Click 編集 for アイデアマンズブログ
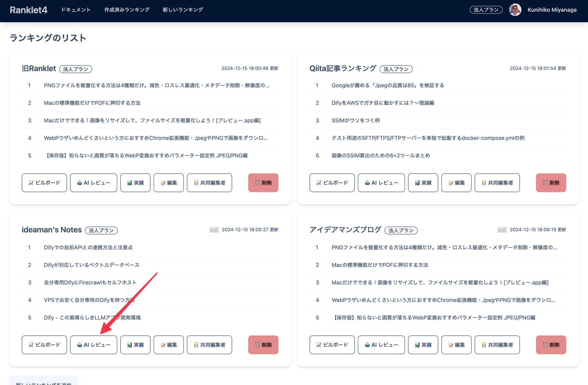 456,345
